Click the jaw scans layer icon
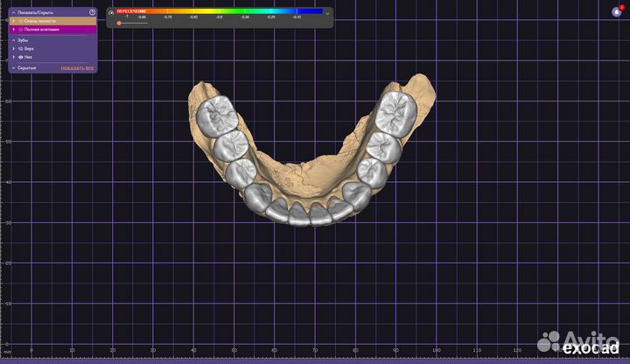 [21, 21]
